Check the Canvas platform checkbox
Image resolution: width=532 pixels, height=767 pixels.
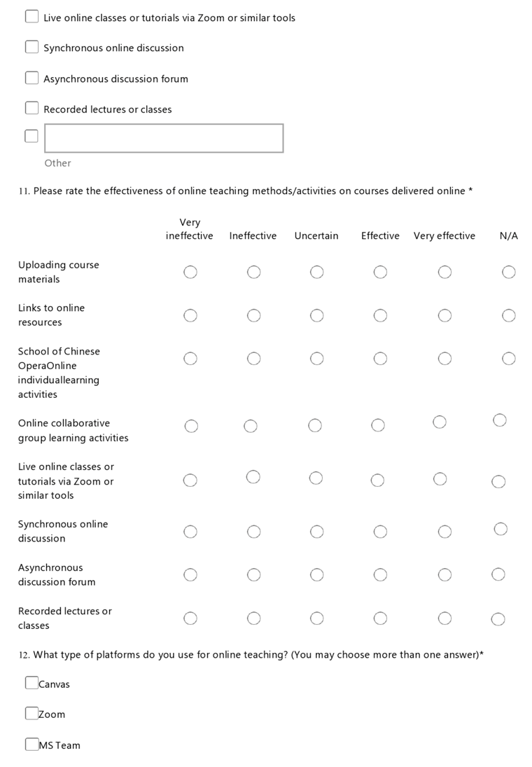(x=31, y=683)
